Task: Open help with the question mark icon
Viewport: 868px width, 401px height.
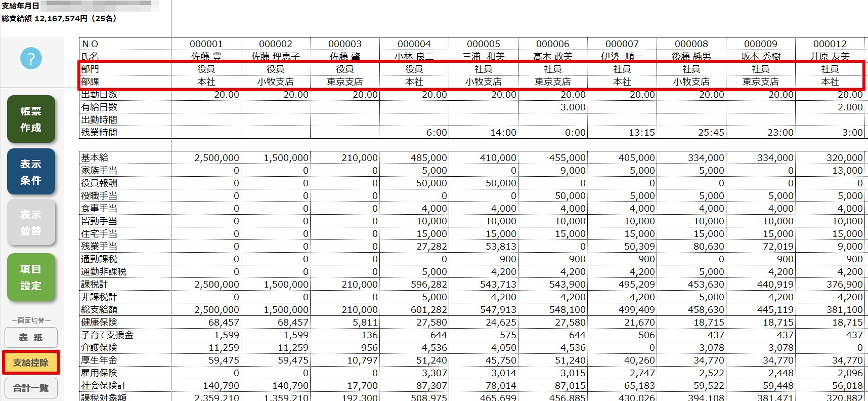Action: click(x=31, y=59)
